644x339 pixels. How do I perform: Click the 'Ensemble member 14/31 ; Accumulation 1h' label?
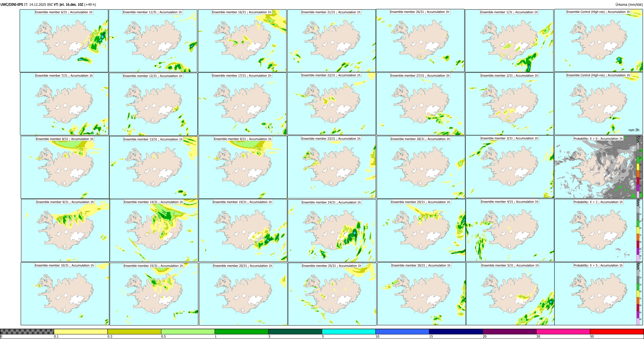(153, 202)
